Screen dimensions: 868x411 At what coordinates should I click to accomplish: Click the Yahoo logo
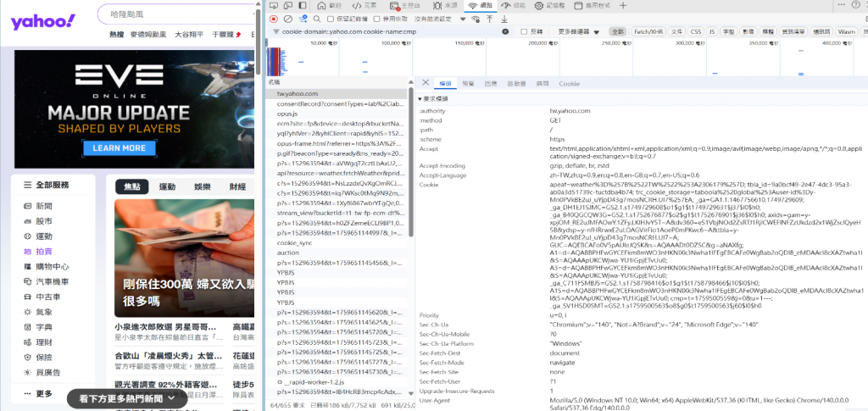click(43, 21)
